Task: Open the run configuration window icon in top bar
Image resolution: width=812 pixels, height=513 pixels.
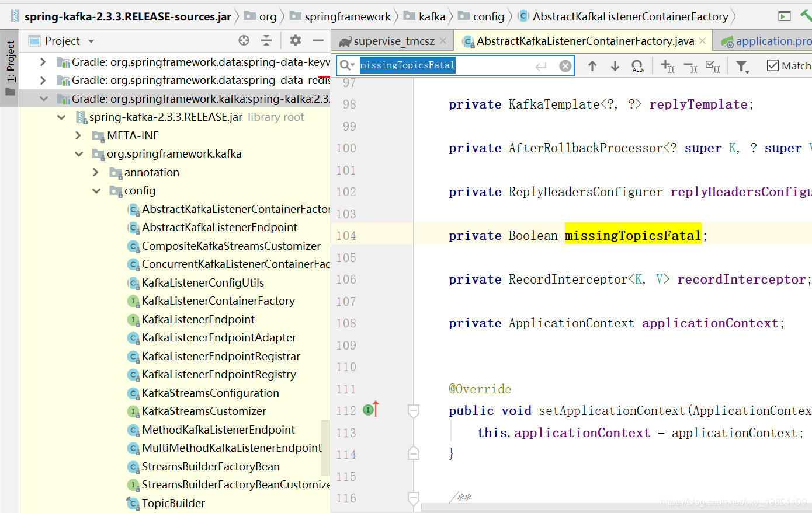Action: point(785,16)
